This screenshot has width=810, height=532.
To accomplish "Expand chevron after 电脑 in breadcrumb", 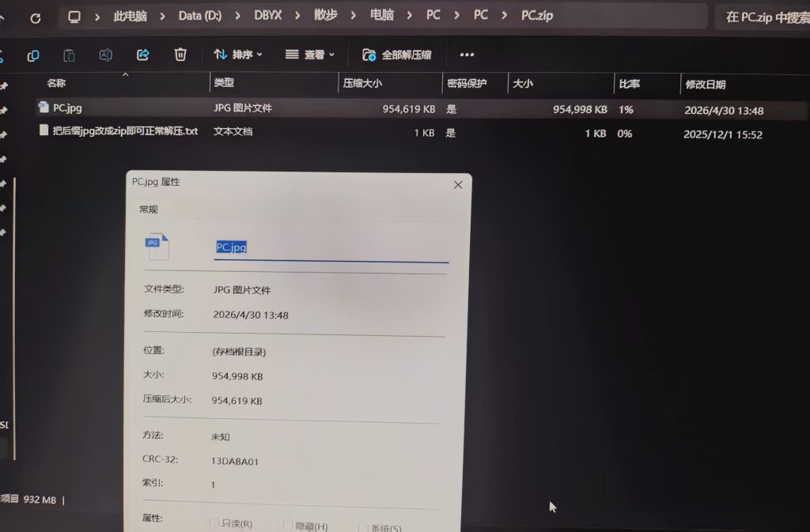I will [x=410, y=16].
